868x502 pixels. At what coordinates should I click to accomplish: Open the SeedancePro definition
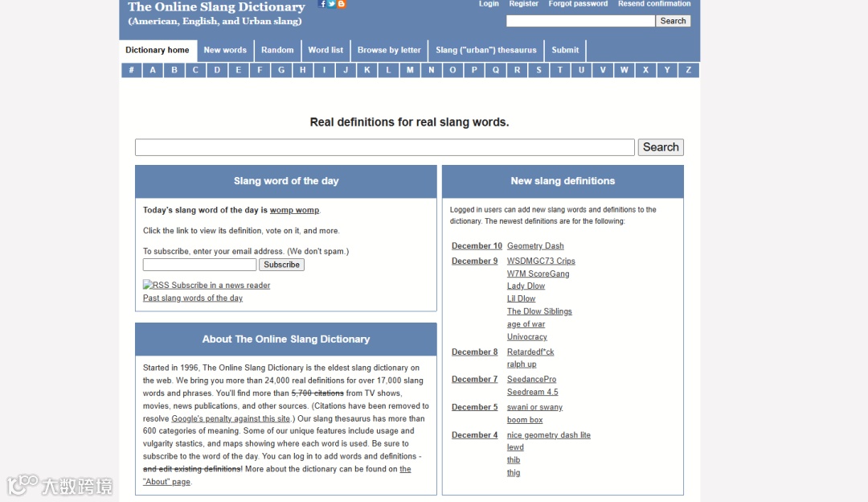point(531,379)
